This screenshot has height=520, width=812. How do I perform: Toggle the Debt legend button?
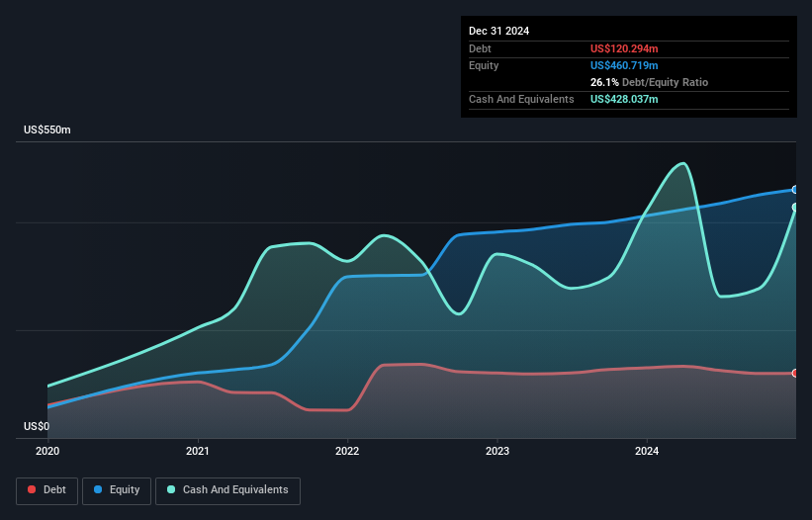click(47, 490)
